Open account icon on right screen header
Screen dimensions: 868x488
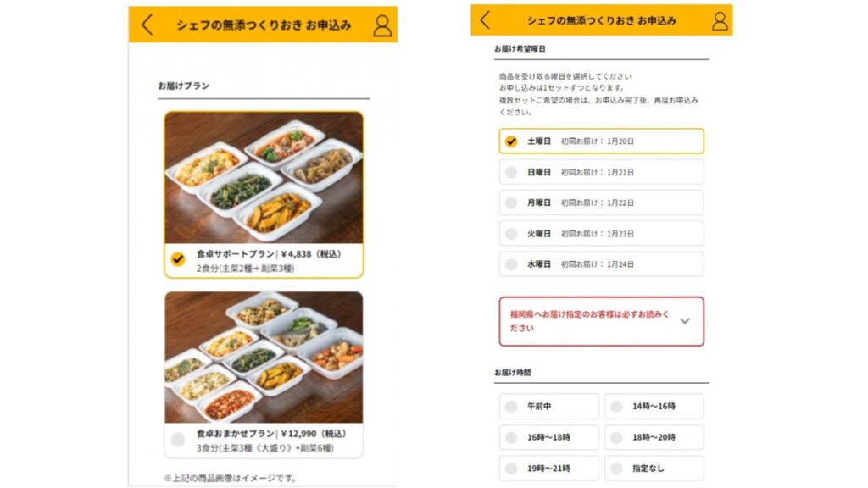720,21
